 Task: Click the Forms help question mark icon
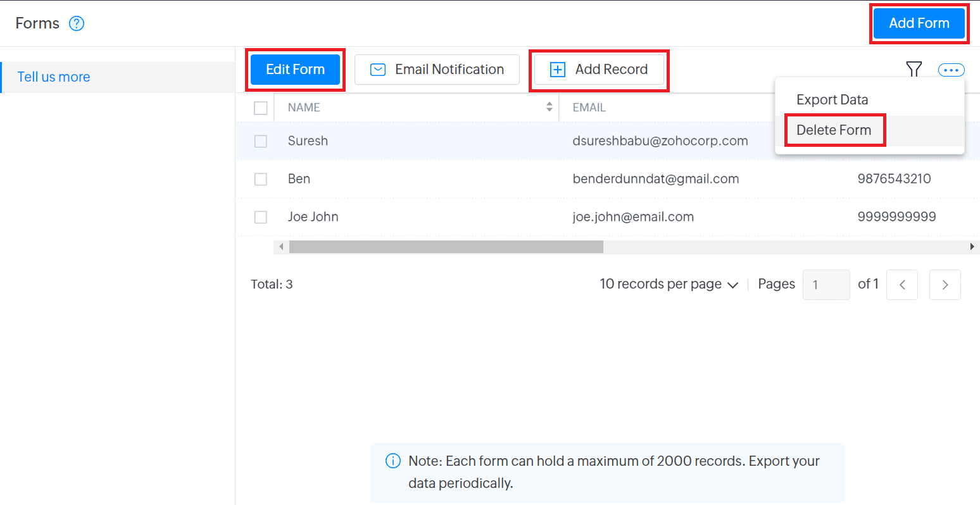[x=77, y=23]
